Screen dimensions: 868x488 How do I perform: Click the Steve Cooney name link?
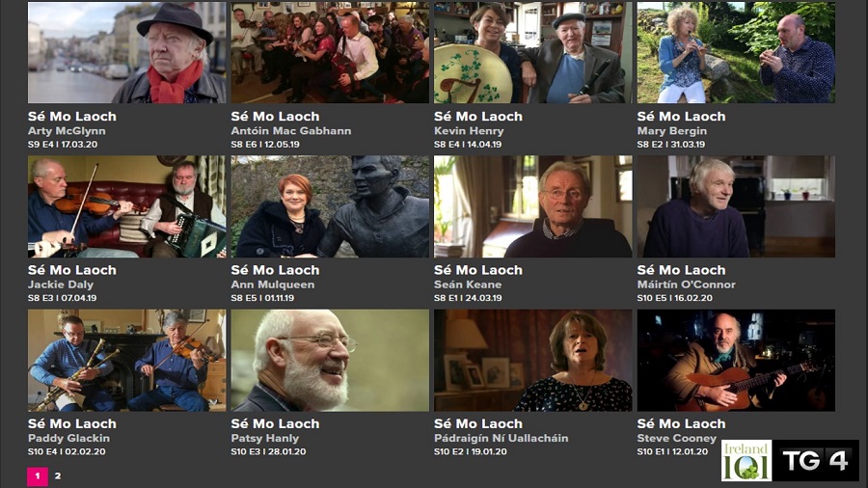(x=676, y=438)
